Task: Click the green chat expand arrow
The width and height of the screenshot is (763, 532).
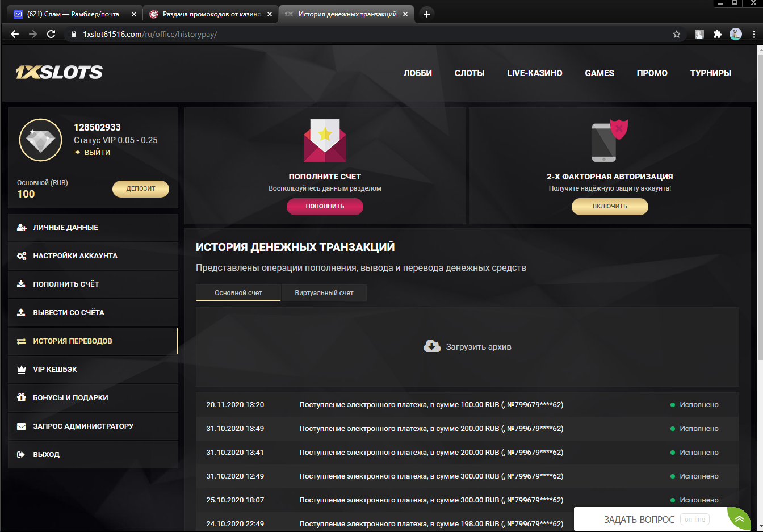Action: pos(739,519)
